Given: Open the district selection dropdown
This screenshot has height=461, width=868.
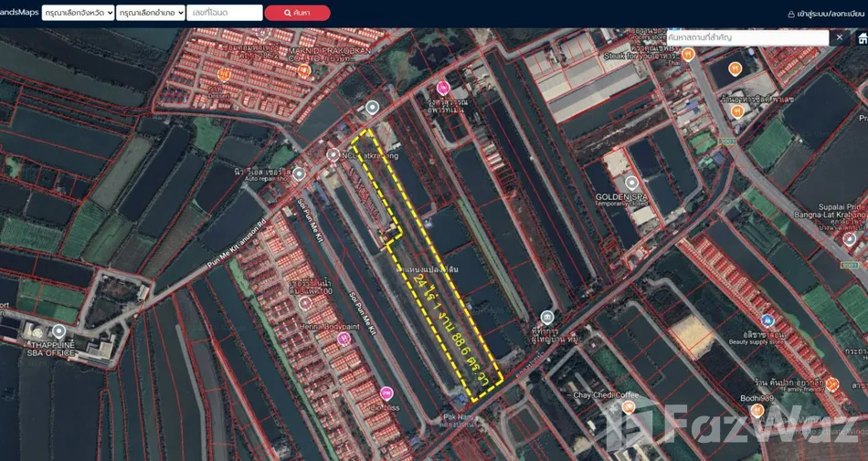Looking at the screenshot, I should coord(150,13).
